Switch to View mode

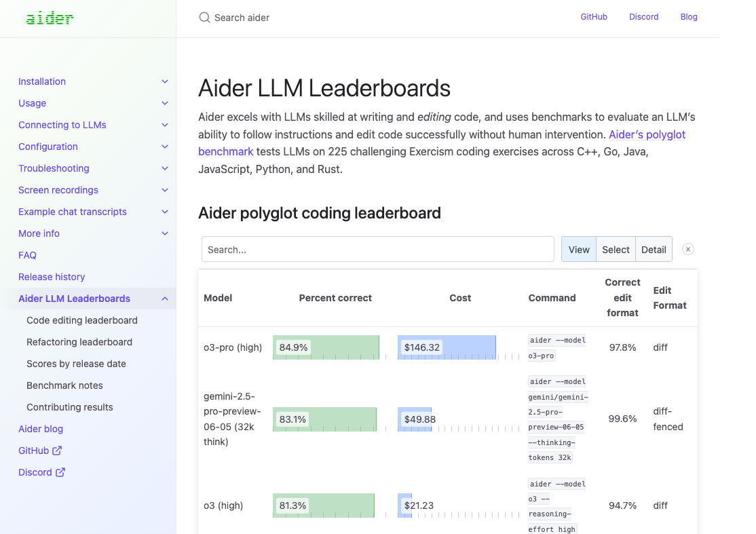[579, 249]
